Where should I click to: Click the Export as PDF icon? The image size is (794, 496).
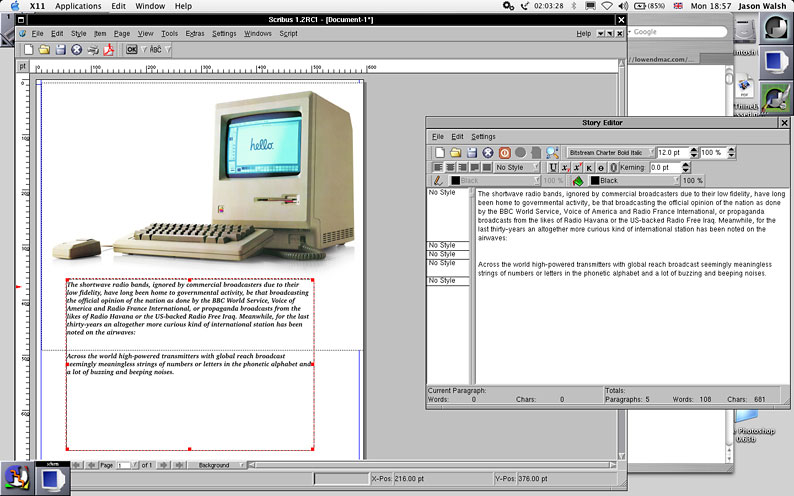(109, 49)
